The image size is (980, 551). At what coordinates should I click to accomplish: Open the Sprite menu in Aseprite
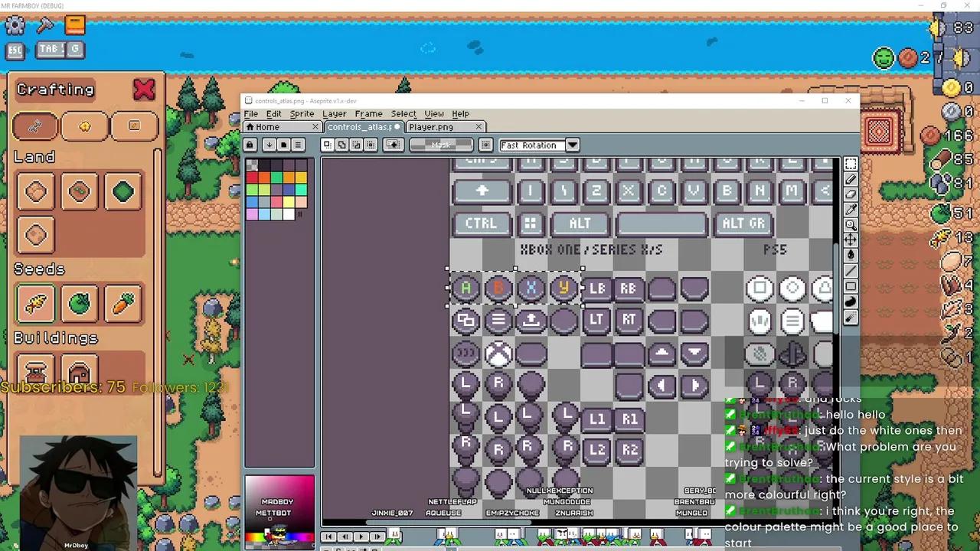(x=302, y=114)
